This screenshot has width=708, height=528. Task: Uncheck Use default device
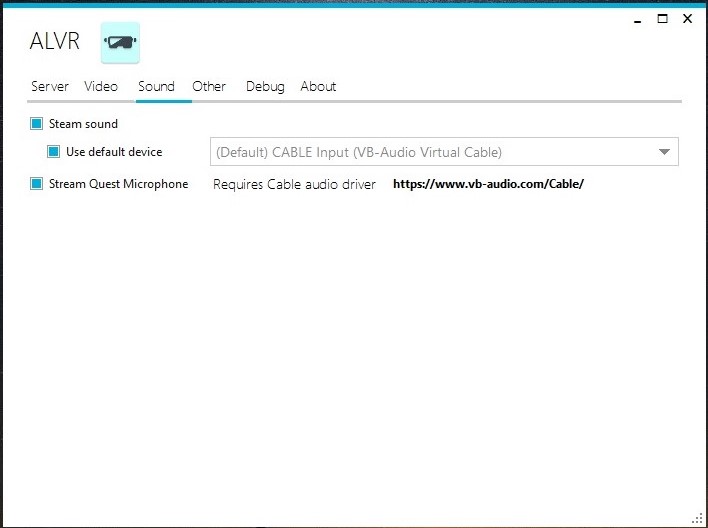[x=54, y=151]
